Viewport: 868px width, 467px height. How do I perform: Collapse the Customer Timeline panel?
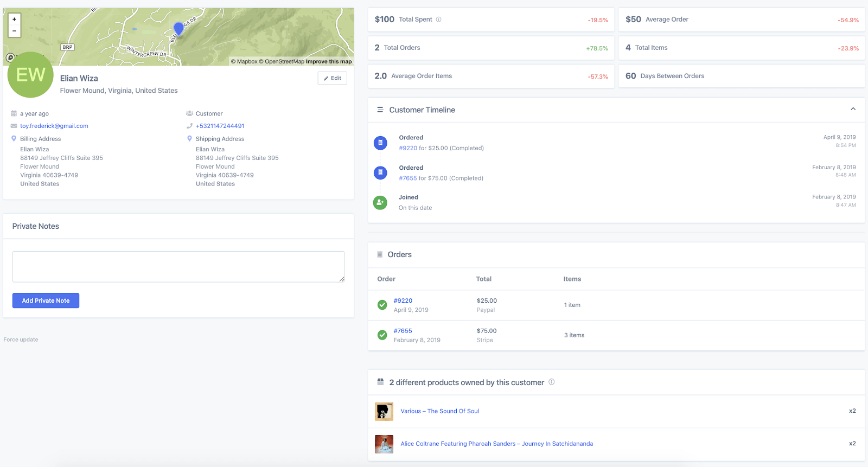pos(853,109)
